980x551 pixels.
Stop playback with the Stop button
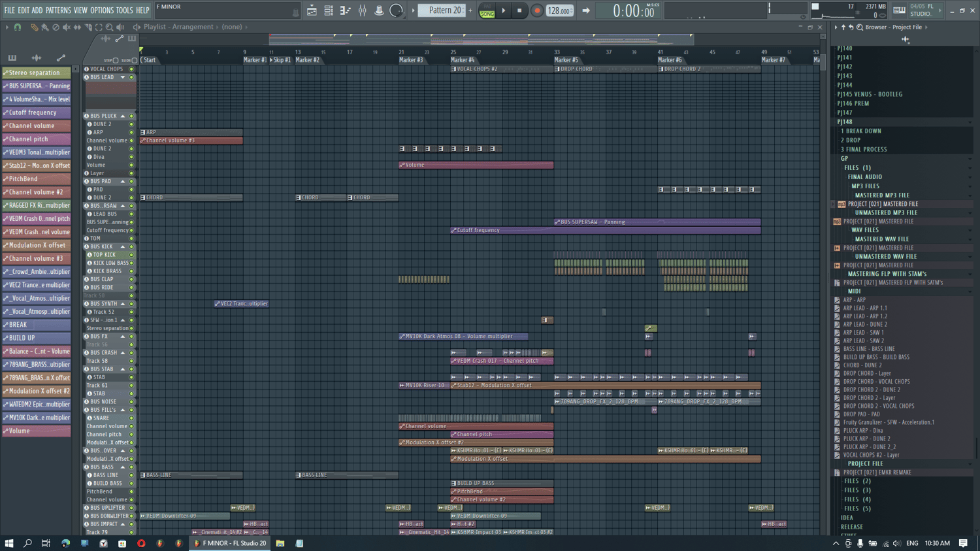pos(519,10)
